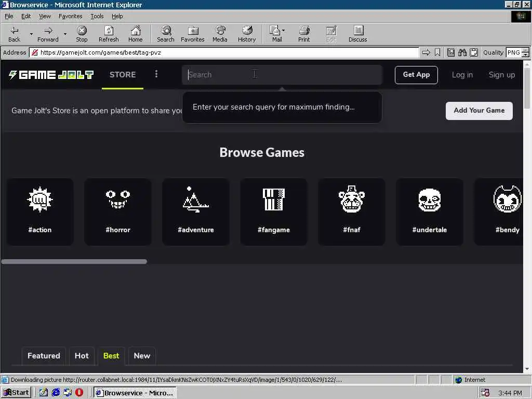532x399 pixels.
Task: Open the Discuss toolbar button
Action: tap(357, 34)
